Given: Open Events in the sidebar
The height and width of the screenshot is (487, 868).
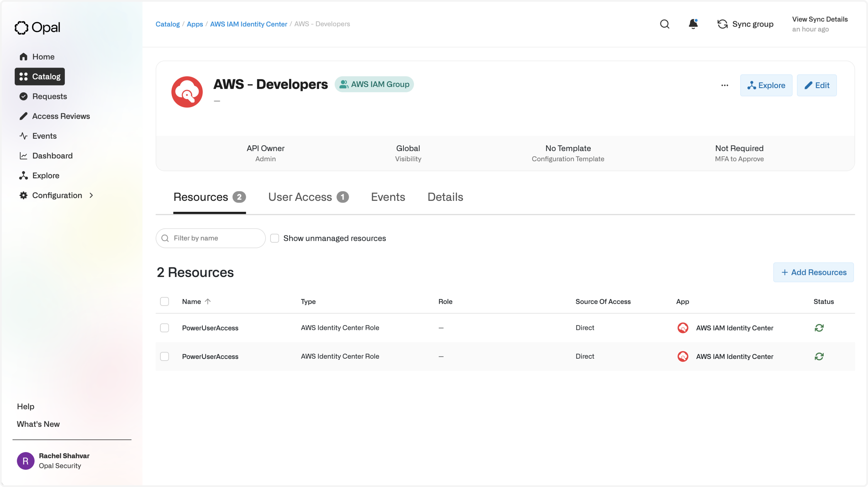Looking at the screenshot, I should 38,136.
